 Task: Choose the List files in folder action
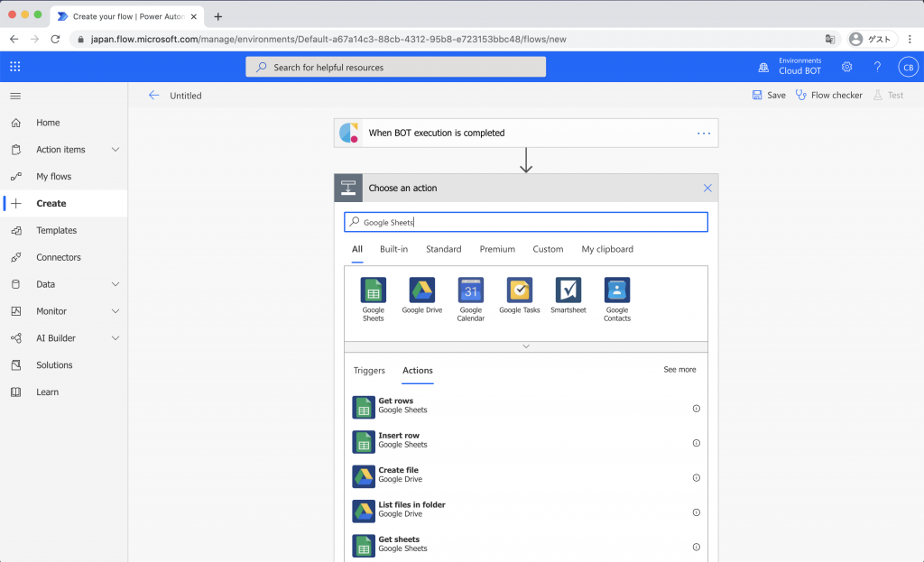[x=526, y=511]
